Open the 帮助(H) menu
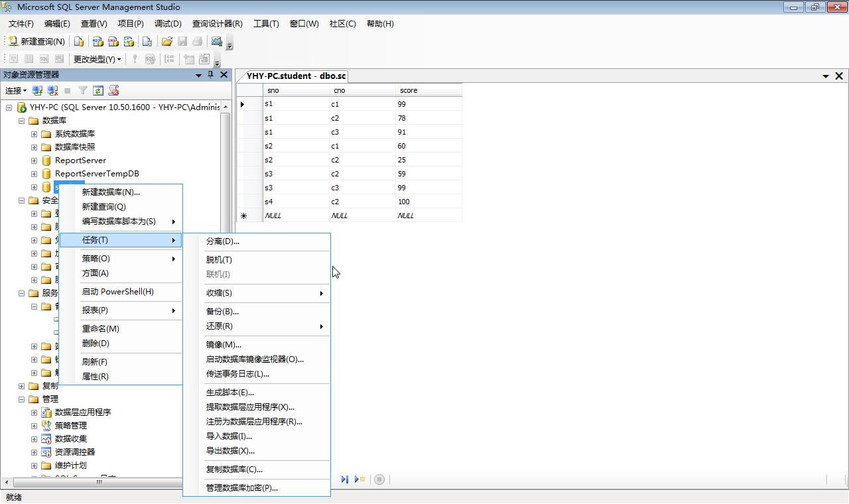849x504 pixels. pyautogui.click(x=380, y=24)
